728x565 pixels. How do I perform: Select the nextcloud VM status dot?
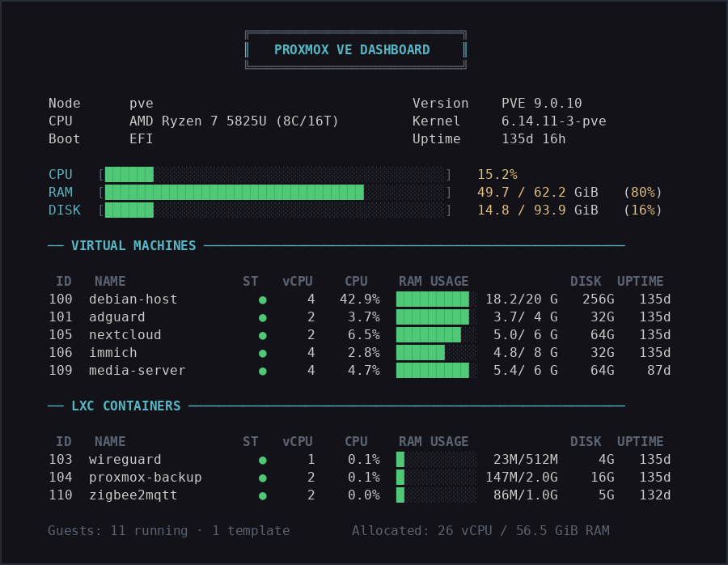click(262, 334)
